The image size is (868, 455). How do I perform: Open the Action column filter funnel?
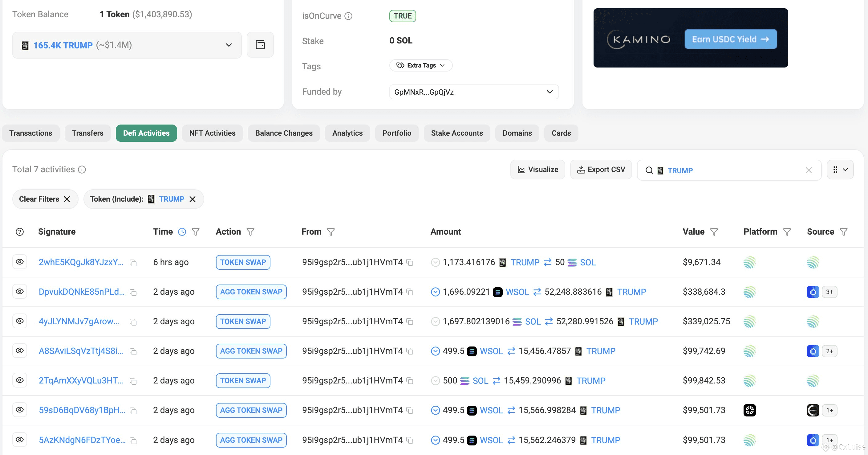pyautogui.click(x=250, y=232)
